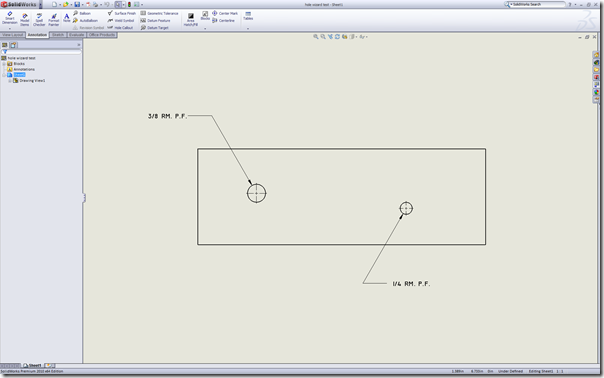This screenshot has width=604, height=378.
Task: Open the SolidWorks menu dropdown arrow
Action: [40, 5]
